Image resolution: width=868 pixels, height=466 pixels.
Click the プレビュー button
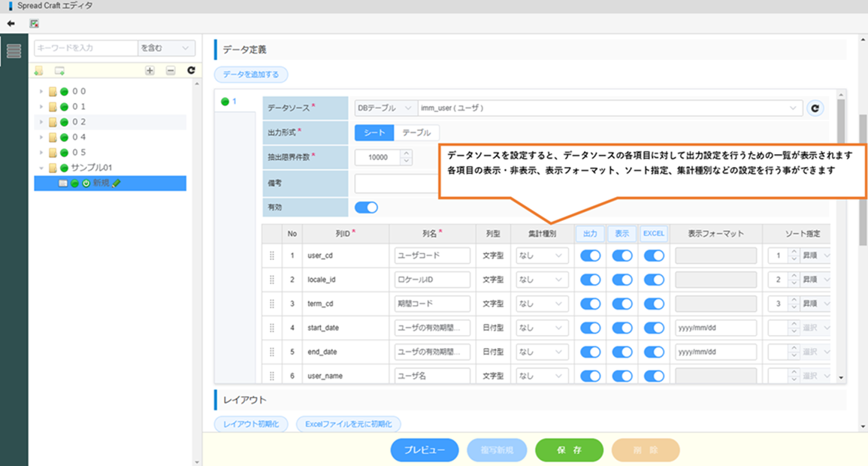(x=425, y=449)
